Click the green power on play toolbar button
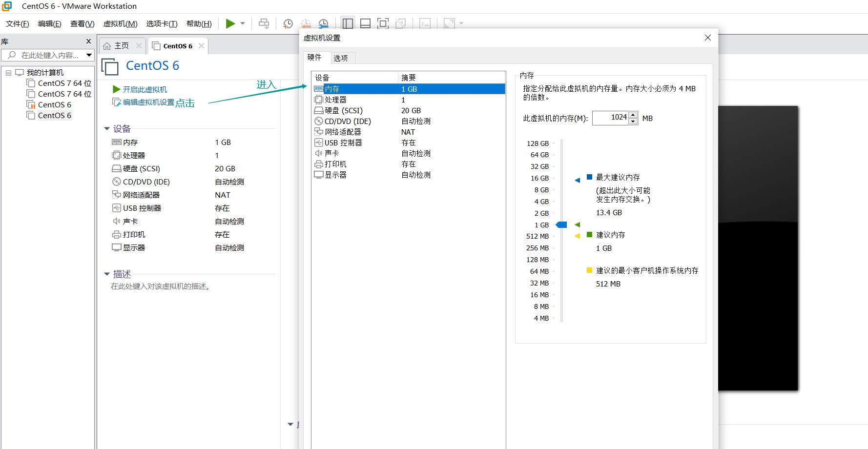 230,23
